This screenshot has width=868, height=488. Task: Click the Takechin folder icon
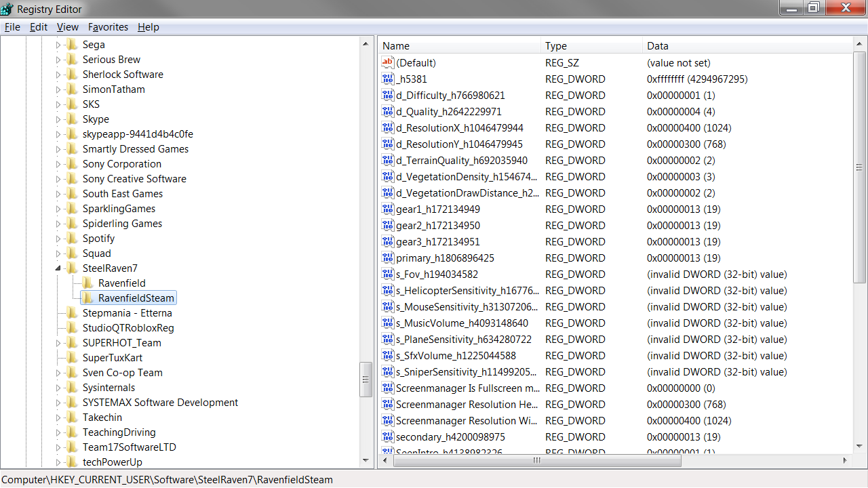[72, 418]
